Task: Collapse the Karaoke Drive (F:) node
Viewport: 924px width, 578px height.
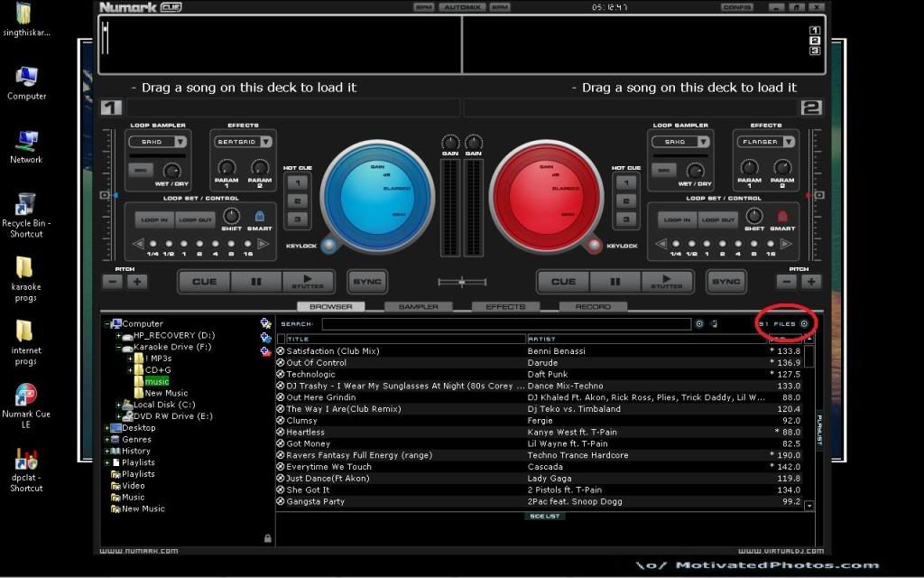Action: (118, 348)
